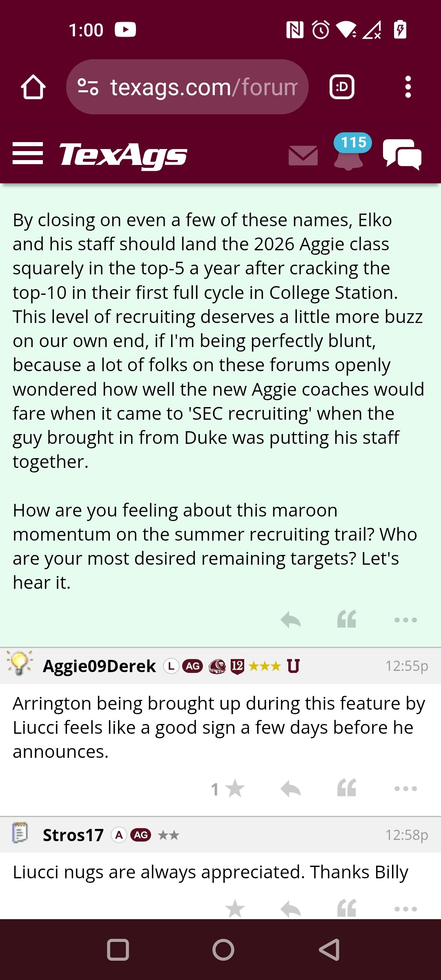Reply to Aggie09Derek's post
Viewport: 441px width, 980px height.
pyautogui.click(x=291, y=788)
